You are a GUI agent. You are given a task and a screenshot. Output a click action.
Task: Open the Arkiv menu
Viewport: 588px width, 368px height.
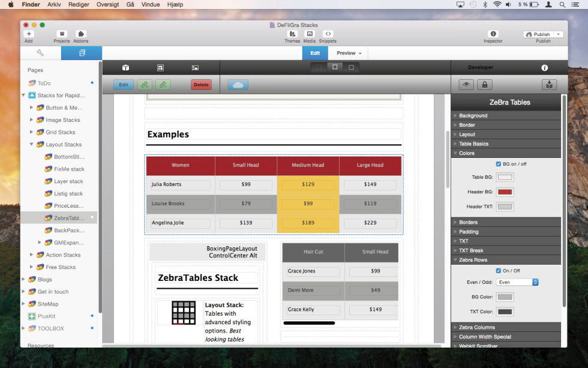click(54, 4)
